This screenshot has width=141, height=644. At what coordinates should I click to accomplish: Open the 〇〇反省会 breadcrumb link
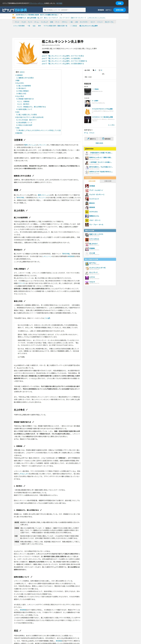73,26
